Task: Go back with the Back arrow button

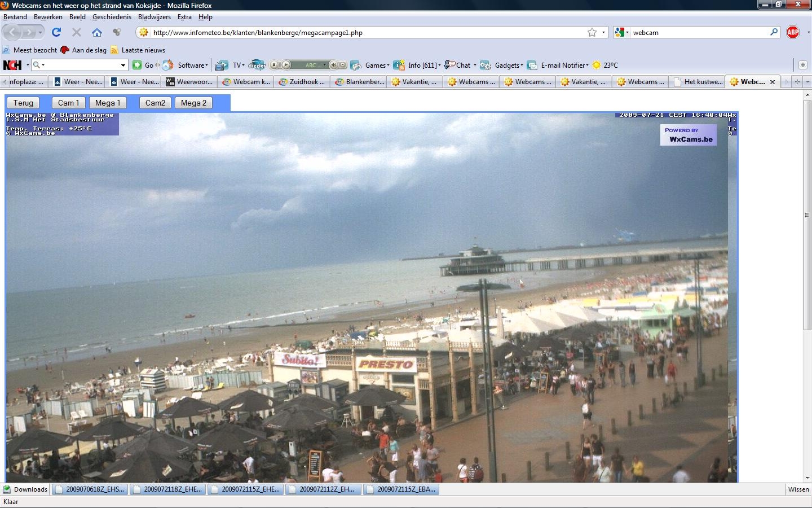Action: (x=12, y=33)
